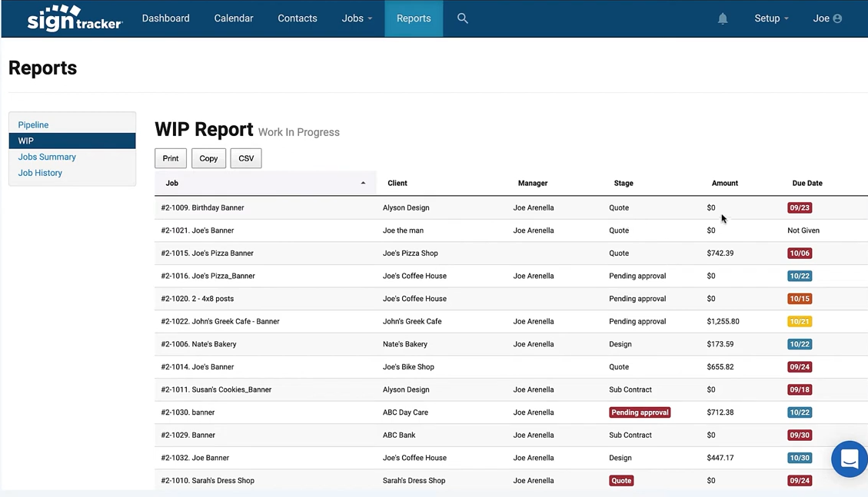
Task: Click client Sarah's Dress Shop
Action: pyautogui.click(x=414, y=480)
